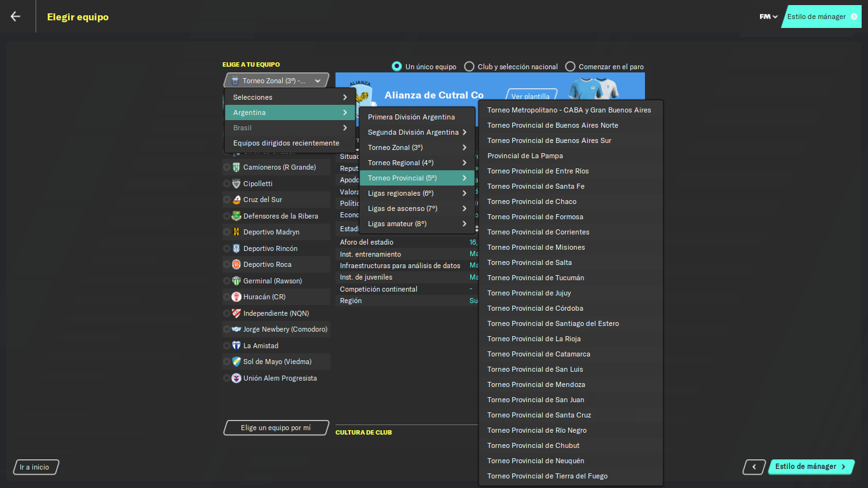Select Torneo Provincial de Córdoba
Screen dimensions: 868x488
pos(571,308)
